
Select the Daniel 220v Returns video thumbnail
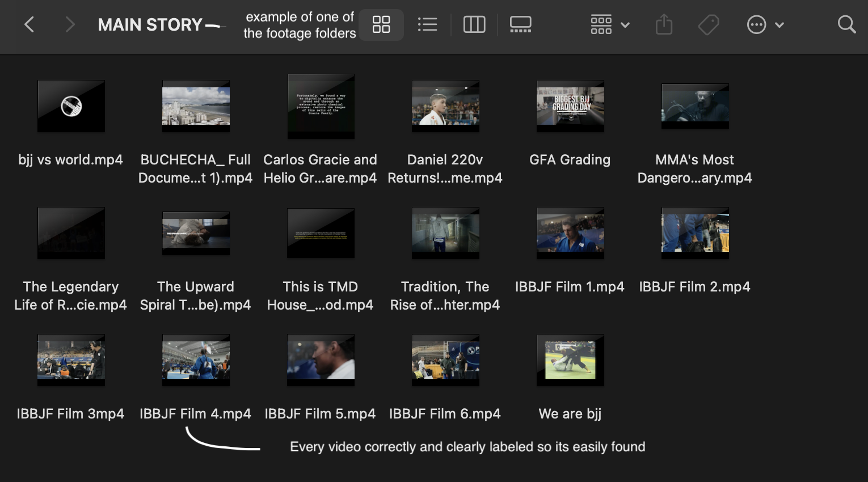tap(445, 106)
